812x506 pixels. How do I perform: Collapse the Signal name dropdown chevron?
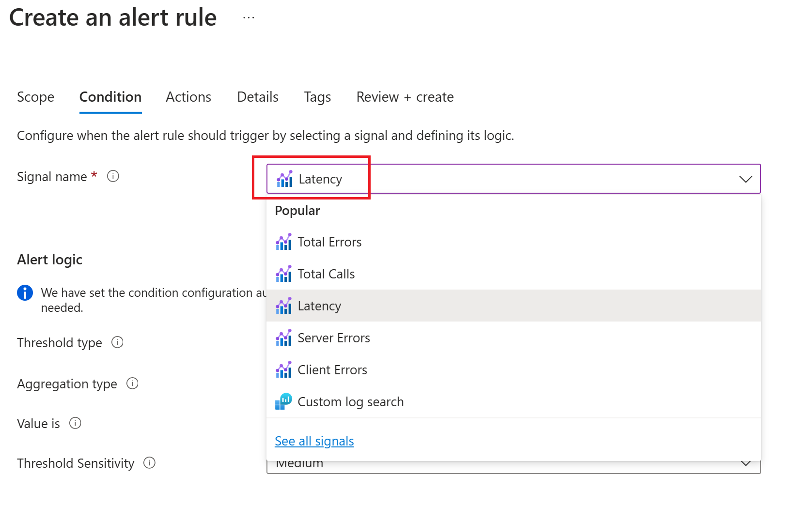tap(745, 179)
